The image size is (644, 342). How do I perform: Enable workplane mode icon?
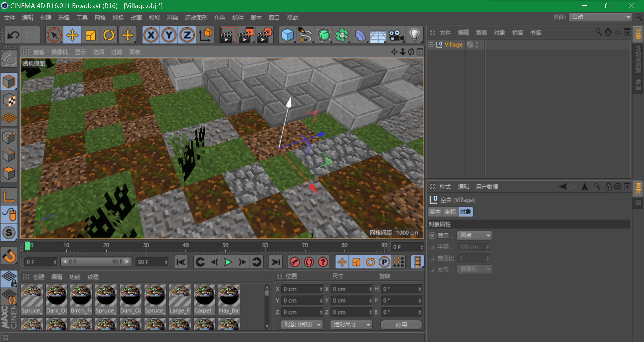pos(9,118)
